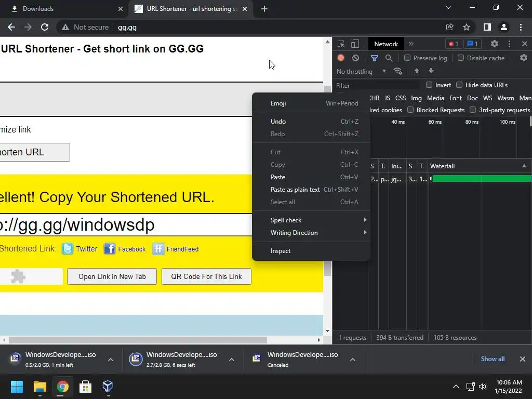The image size is (532, 399).
Task: Choose Paste from context menu
Action: 312,177
